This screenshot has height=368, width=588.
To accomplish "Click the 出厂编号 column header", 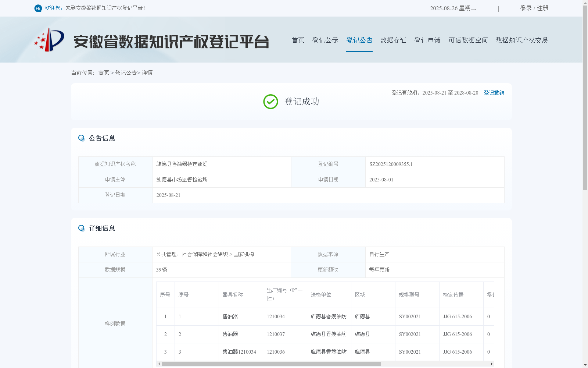I will [285, 295].
